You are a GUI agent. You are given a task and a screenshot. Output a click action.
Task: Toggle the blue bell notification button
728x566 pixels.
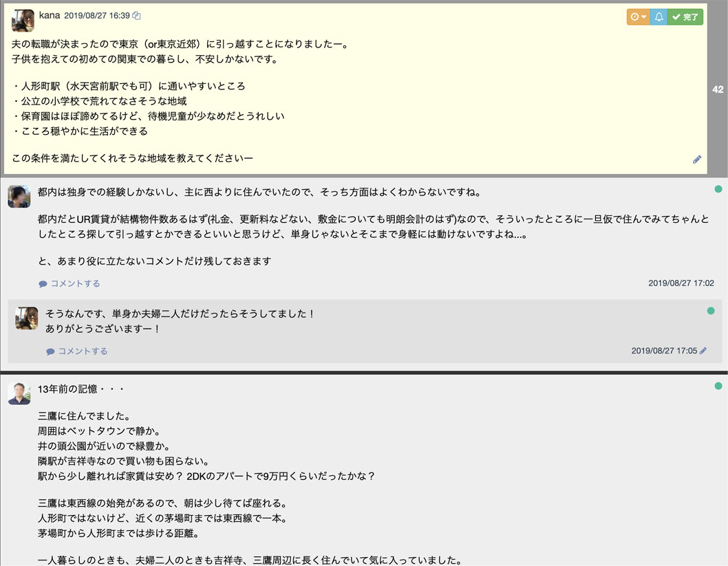tap(659, 17)
